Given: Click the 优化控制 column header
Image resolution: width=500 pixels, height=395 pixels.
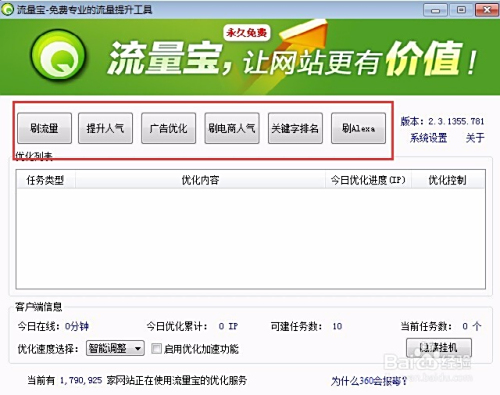Looking at the screenshot, I should [447, 180].
